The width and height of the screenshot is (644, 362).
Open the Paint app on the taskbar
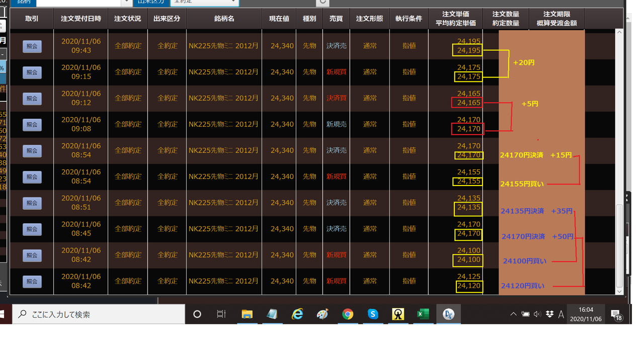point(323,314)
